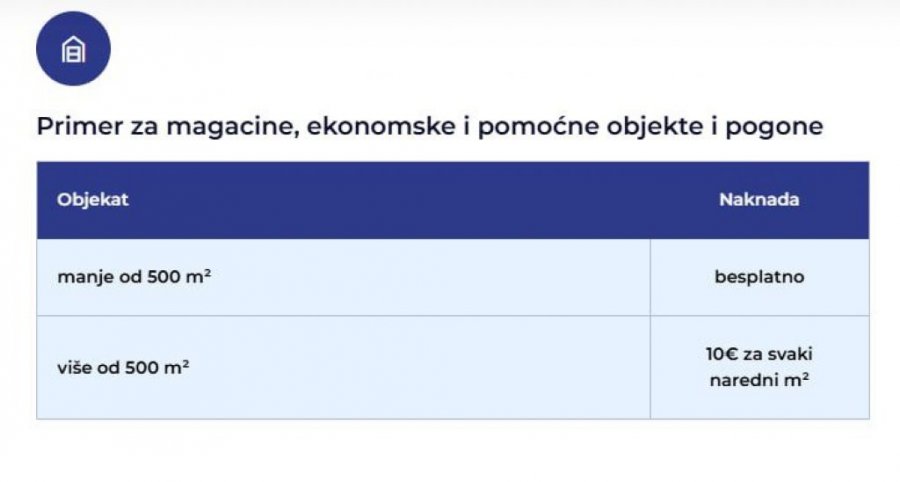Screen dimensions: 900x482
Task: Click "500 m²" in the "manje od" row
Action: tap(178, 277)
